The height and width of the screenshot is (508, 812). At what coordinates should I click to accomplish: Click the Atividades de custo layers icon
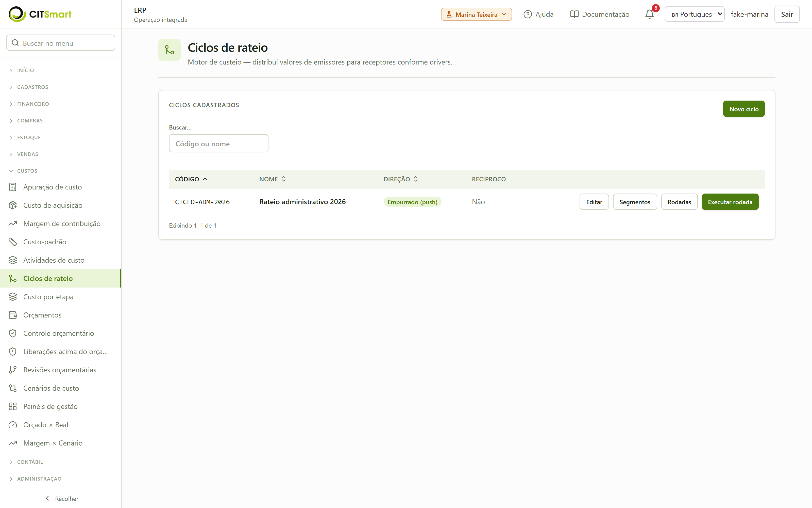click(x=13, y=260)
